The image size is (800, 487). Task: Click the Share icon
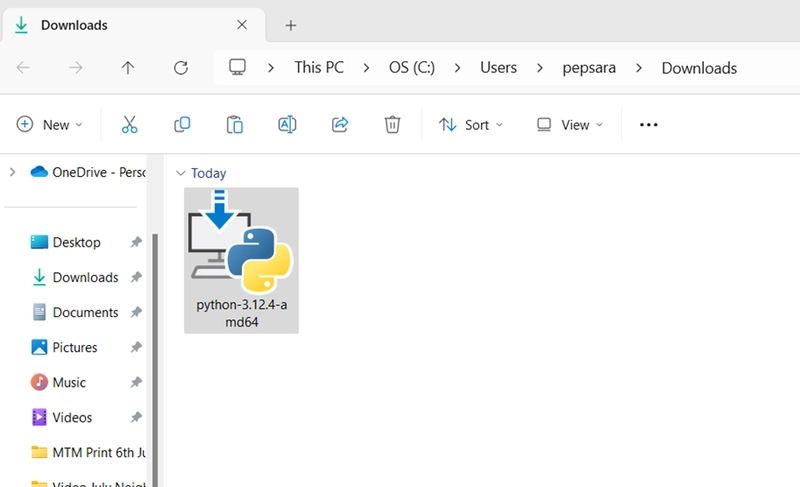click(x=340, y=124)
